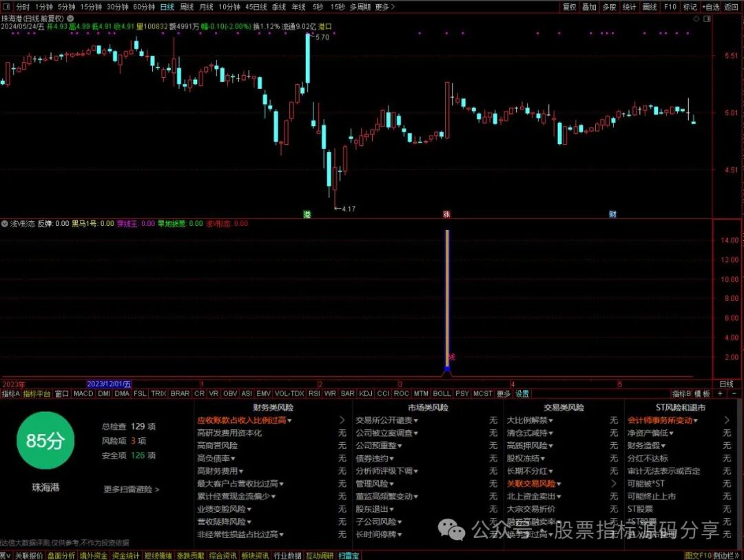Expand 净资产偏低 risk item
Image resolution: width=744 pixels, height=560 pixels.
650,433
